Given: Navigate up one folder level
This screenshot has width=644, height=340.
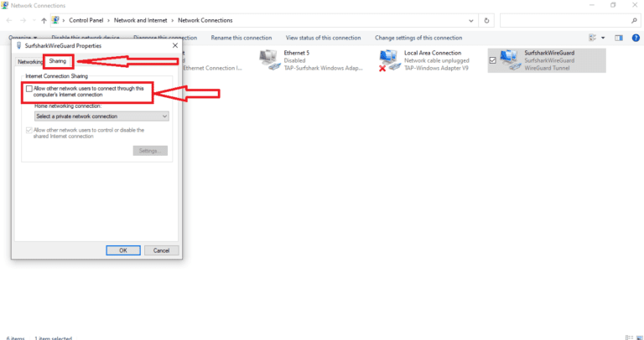Looking at the screenshot, I should [44, 20].
